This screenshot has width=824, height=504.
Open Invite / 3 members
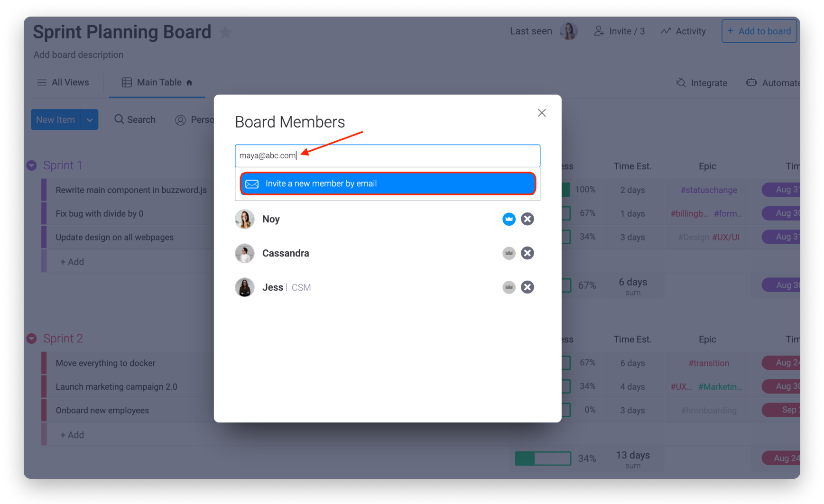tap(620, 31)
